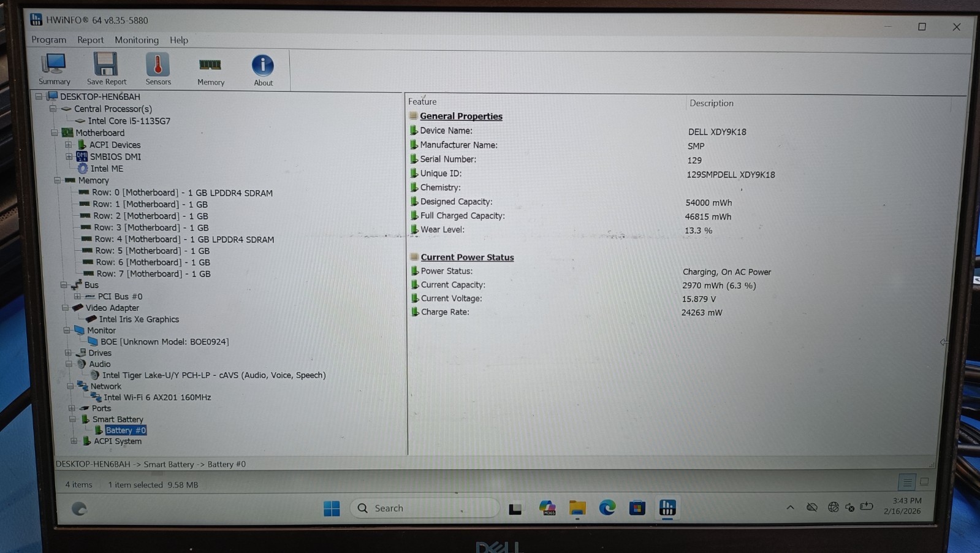Open File Explorer from taskbar
The image size is (980, 553).
click(x=577, y=508)
